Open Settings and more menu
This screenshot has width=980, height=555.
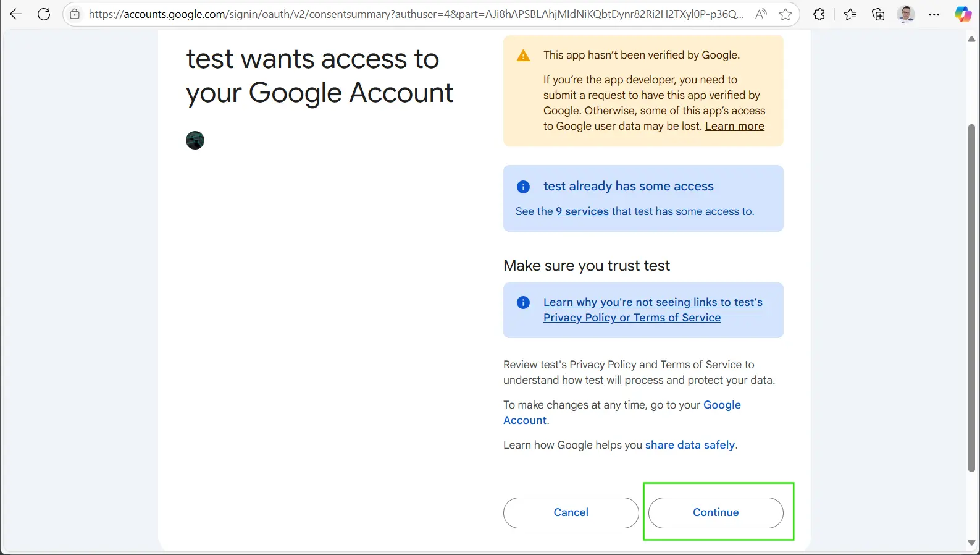coord(934,14)
